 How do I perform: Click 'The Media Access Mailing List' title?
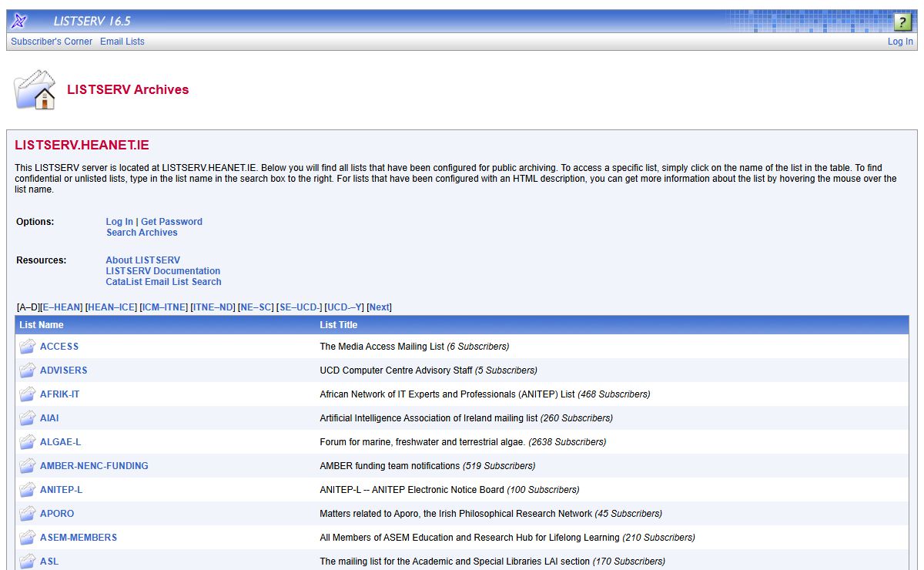tap(382, 347)
